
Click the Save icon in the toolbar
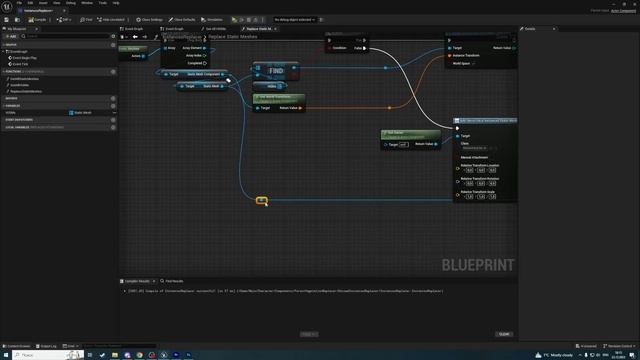click(7, 20)
